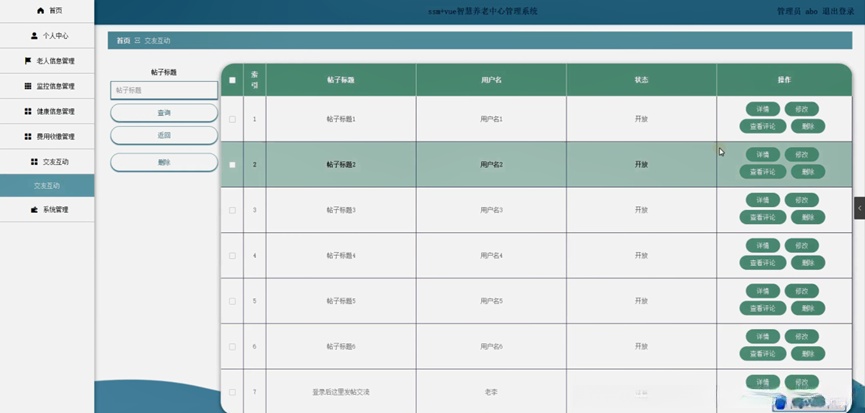Image resolution: width=865 pixels, height=413 pixels.
Task: Open the collapsed side panel arrow at right edge
Action: click(x=859, y=207)
